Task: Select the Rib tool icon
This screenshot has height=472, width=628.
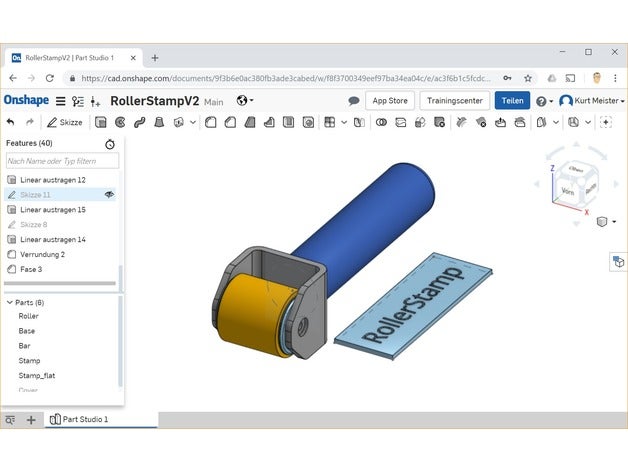Action: [x=269, y=122]
